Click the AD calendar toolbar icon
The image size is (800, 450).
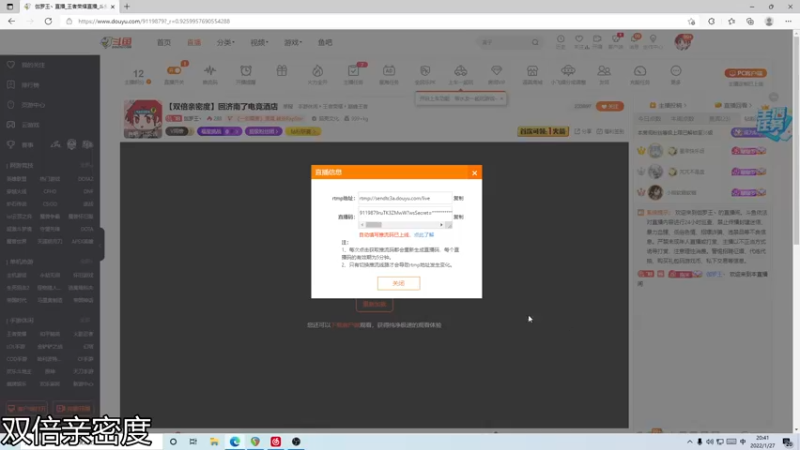(x=389, y=70)
